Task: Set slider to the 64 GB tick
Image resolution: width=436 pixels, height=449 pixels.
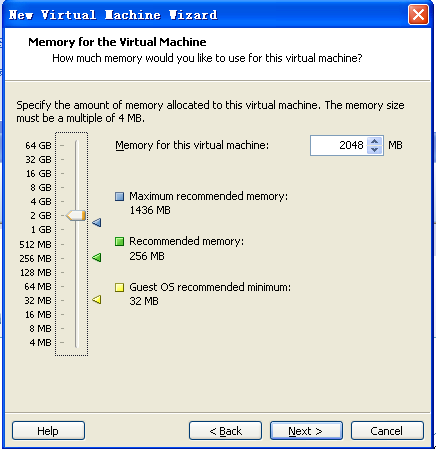Action: (x=76, y=145)
